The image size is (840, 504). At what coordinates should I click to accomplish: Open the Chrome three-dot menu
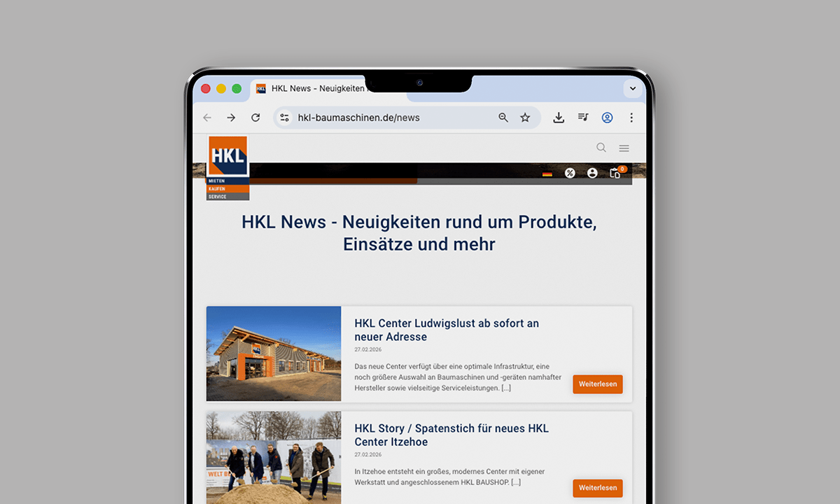pyautogui.click(x=631, y=118)
